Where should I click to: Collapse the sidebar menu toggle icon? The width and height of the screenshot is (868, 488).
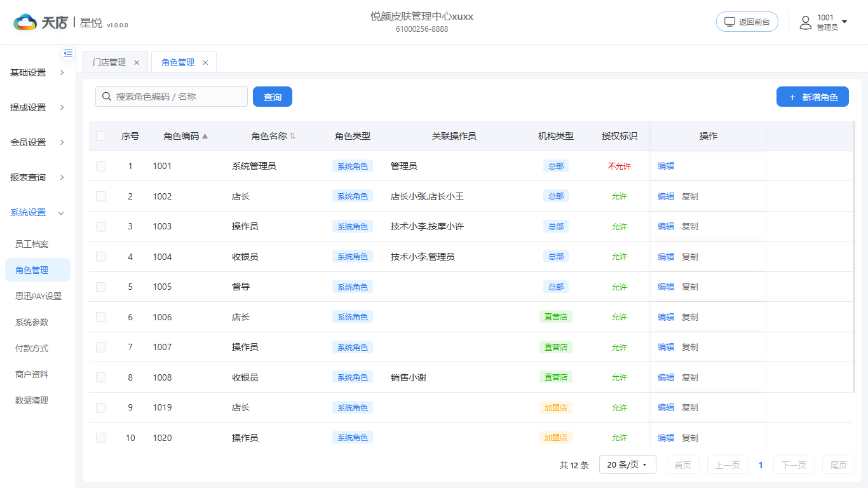click(68, 53)
